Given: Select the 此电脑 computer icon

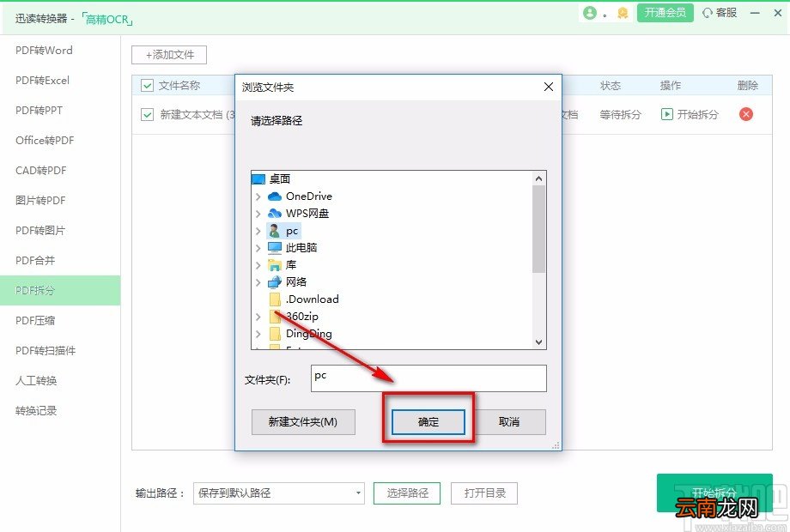Looking at the screenshot, I should [x=275, y=248].
